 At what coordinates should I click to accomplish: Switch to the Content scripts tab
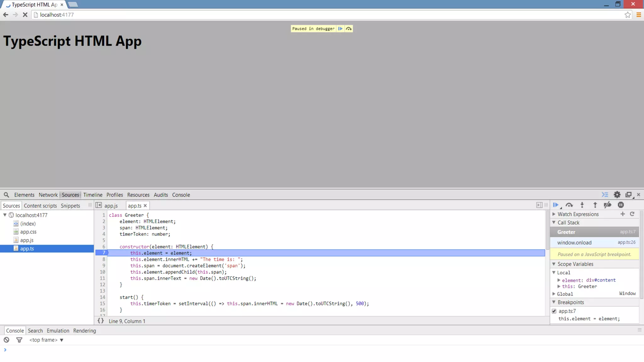[40, 206]
